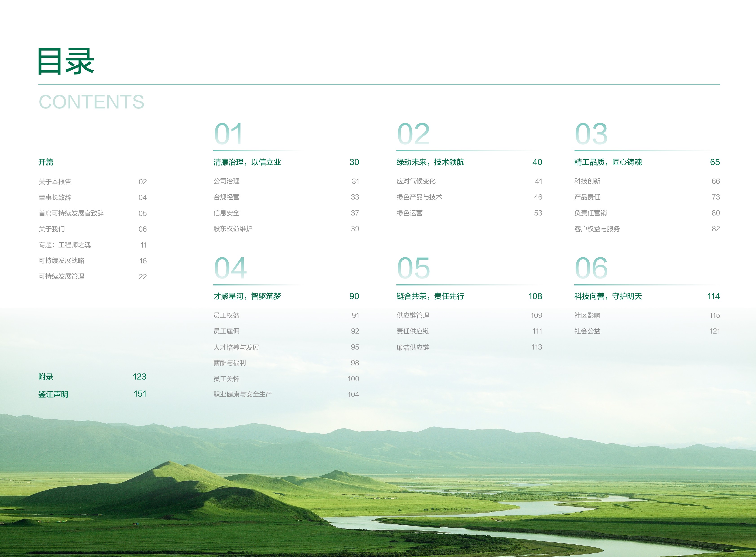756x557 pixels.
Task: Click page number 90 of chapter 04
Action: (x=354, y=296)
